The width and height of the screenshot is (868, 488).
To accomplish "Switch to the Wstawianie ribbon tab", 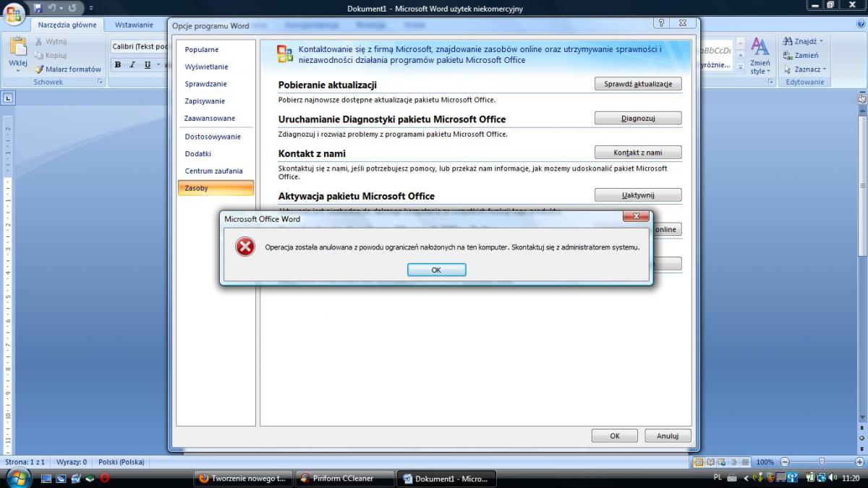I will click(x=134, y=25).
